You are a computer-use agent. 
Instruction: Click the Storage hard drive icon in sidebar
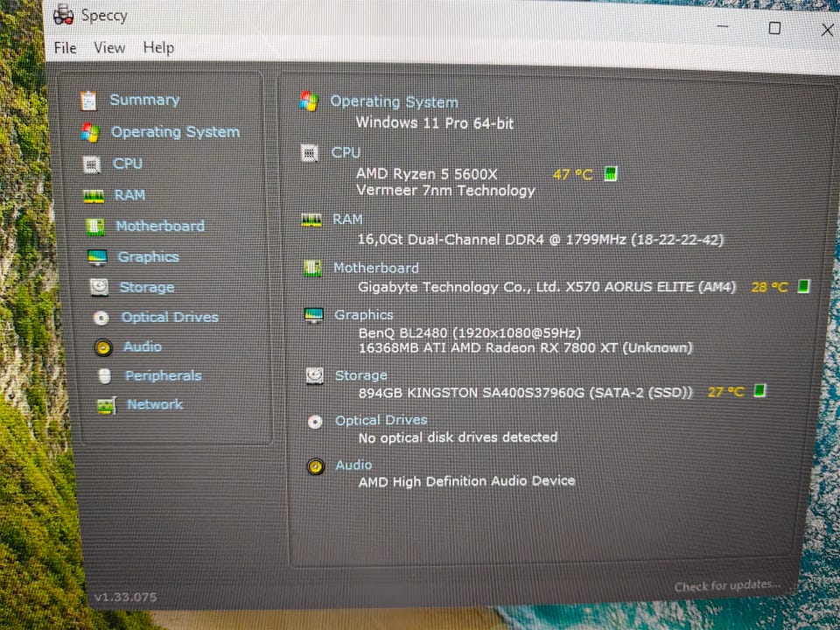[x=99, y=288]
